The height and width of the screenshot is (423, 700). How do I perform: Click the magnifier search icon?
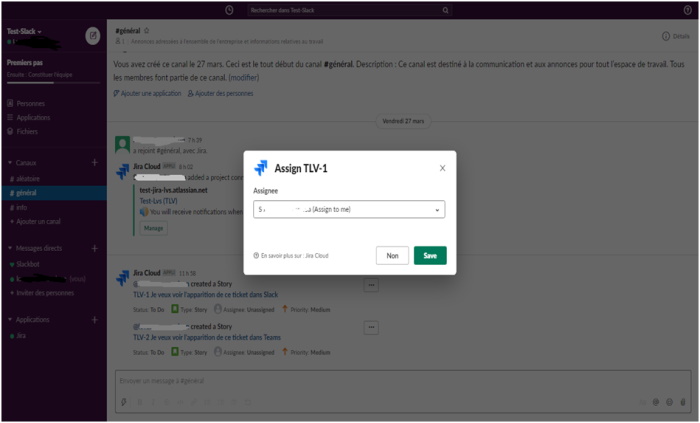pos(445,10)
